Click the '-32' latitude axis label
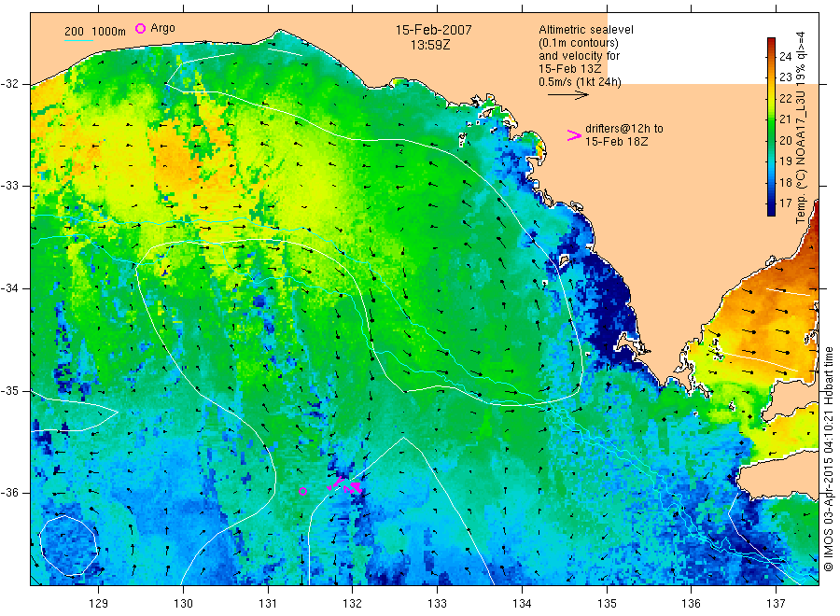The image size is (840, 616). click(9, 84)
